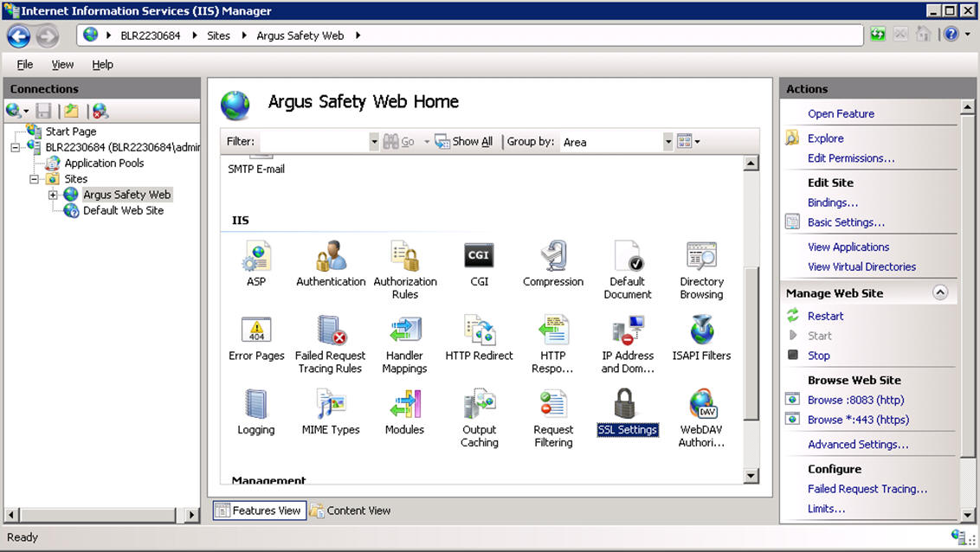Open the Bindings link
Viewport: 980px width, 552px height.
point(833,203)
